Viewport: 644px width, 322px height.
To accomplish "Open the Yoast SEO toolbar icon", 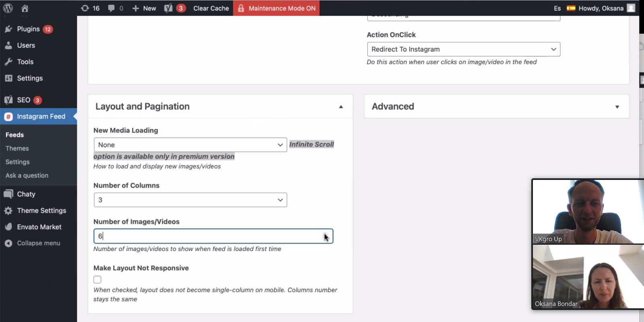I will point(168,8).
